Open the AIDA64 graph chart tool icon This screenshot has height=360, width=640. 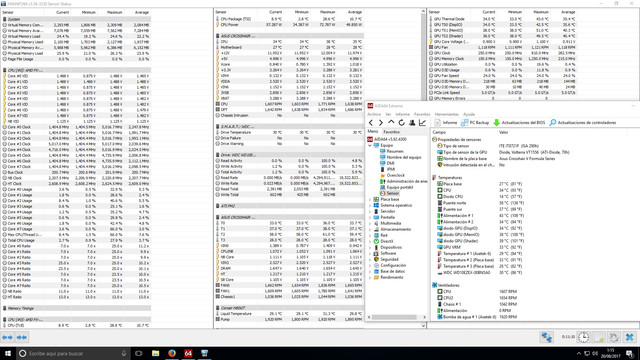point(422,122)
